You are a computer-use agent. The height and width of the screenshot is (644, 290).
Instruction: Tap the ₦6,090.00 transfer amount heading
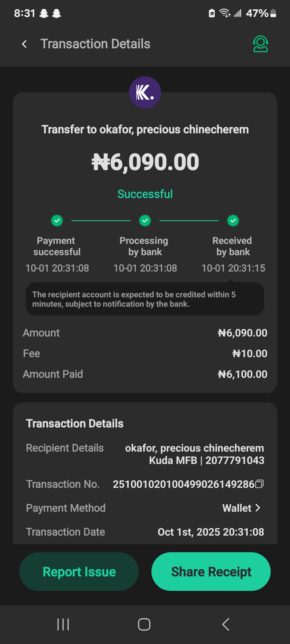pyautogui.click(x=145, y=162)
